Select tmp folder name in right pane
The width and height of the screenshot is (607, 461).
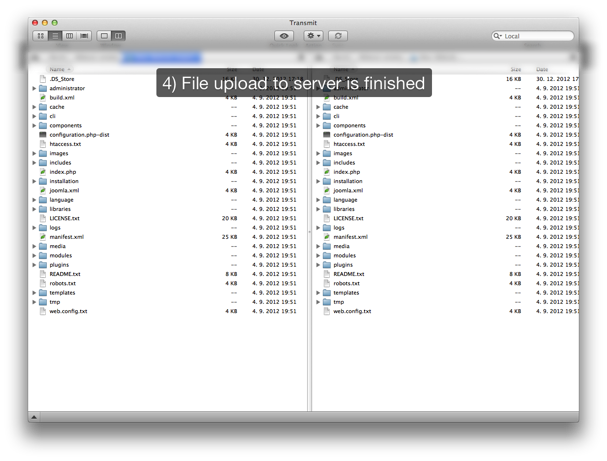pyautogui.click(x=339, y=302)
